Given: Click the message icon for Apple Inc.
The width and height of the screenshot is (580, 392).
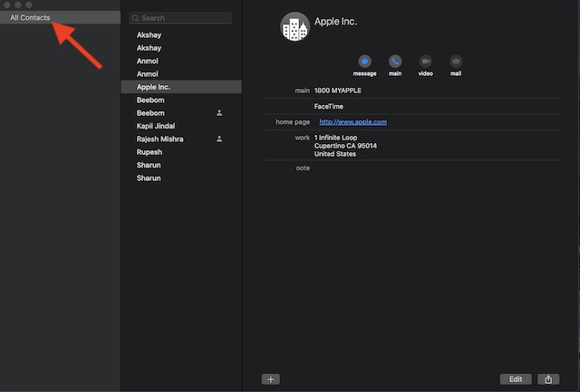Looking at the screenshot, I should coord(364,62).
